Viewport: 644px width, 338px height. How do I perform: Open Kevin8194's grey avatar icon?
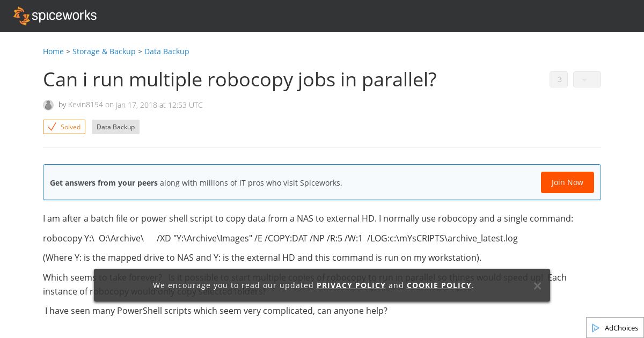pos(48,105)
